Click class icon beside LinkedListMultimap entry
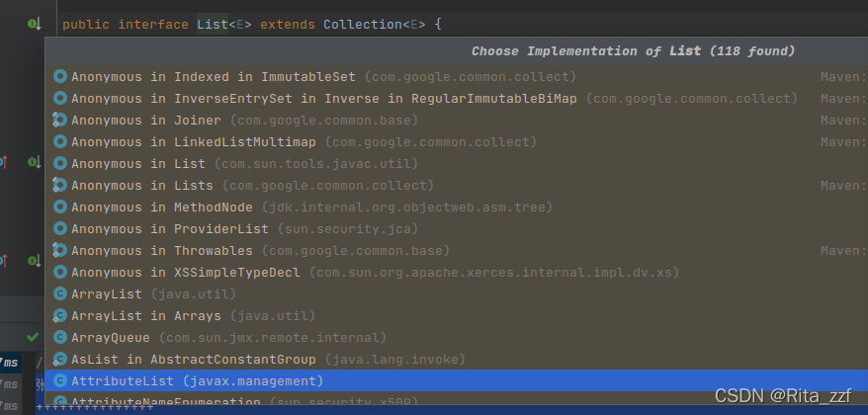 [x=59, y=141]
